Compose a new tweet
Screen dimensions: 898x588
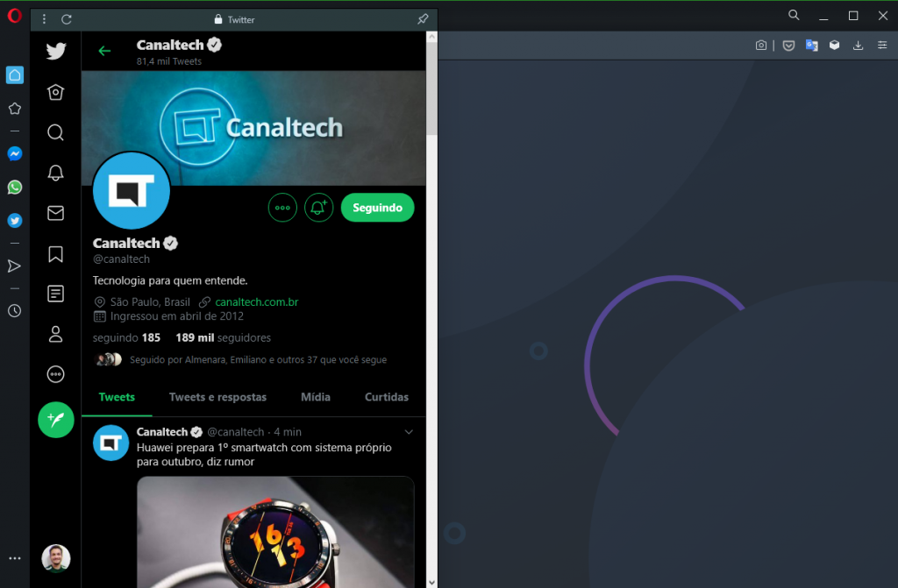(x=56, y=420)
